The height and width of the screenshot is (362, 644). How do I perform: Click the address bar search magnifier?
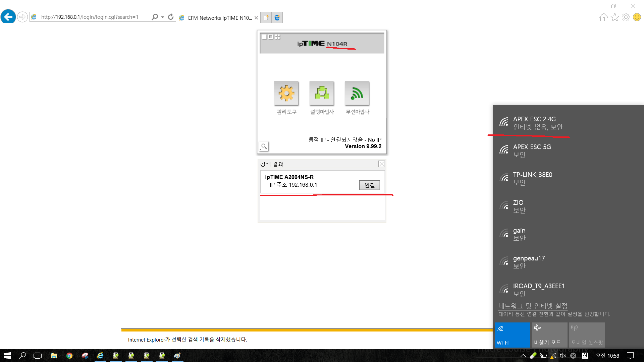coord(155,17)
